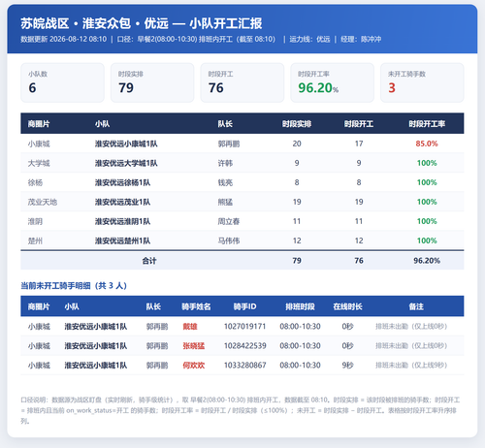Click the 楚州 district cell

pyautogui.click(x=35, y=240)
